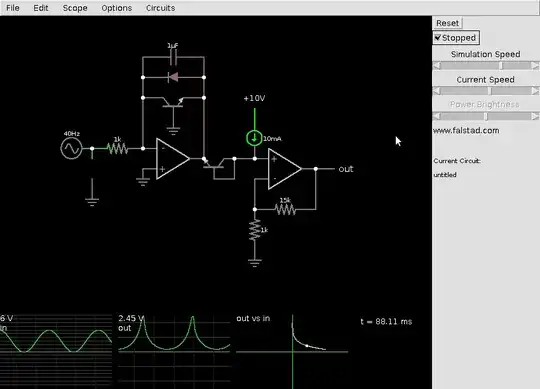Screen dimensions: 540x389
Task: Click the 1µF capacitor component
Action: click(x=173, y=57)
